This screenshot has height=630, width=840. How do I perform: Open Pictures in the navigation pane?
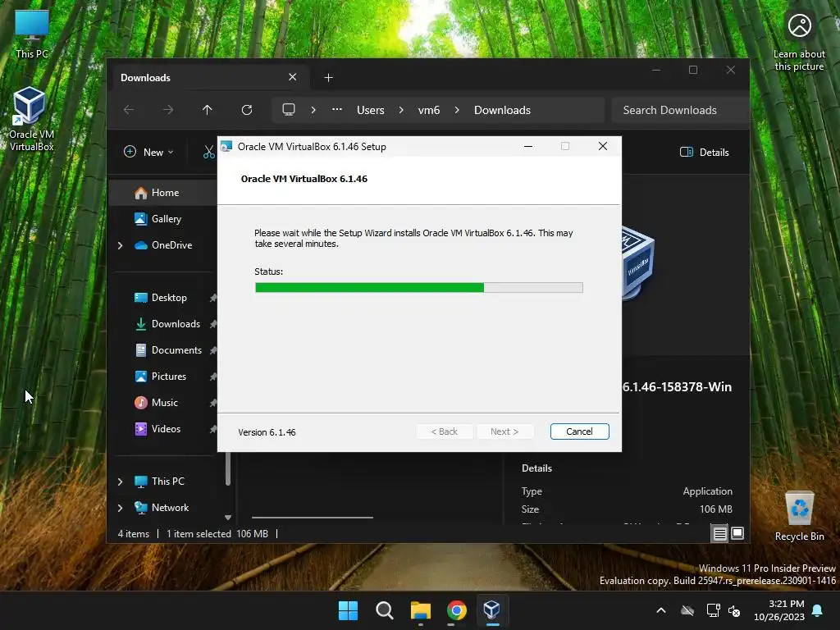(x=169, y=376)
